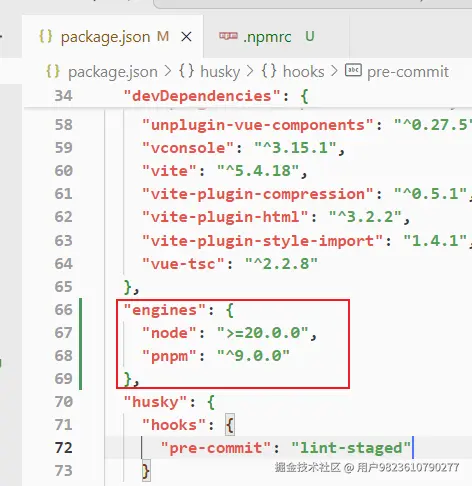Open the pre-commit breadcrumb segment
The height and width of the screenshot is (486, 472).
point(408,72)
